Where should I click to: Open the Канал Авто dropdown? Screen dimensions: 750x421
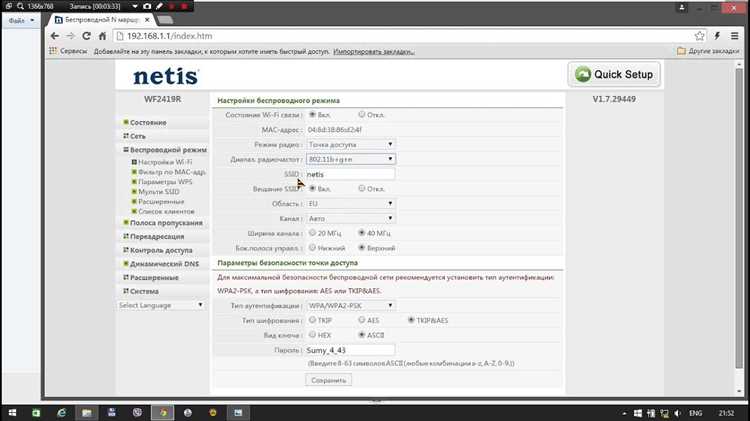(x=351, y=218)
